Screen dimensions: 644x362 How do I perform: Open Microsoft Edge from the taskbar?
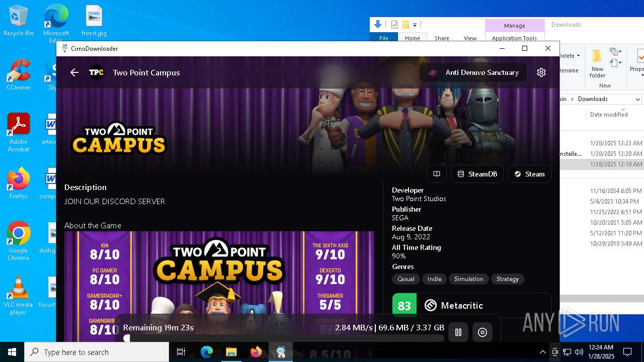click(x=207, y=352)
